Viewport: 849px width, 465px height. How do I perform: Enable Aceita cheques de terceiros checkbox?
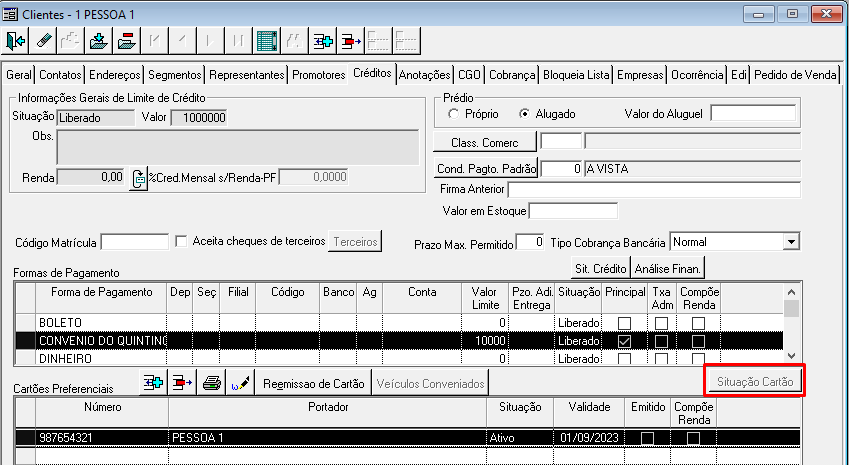(181, 241)
